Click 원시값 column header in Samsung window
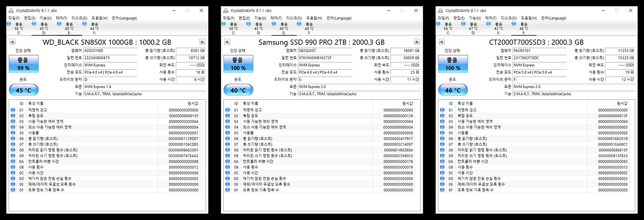 click(407, 102)
